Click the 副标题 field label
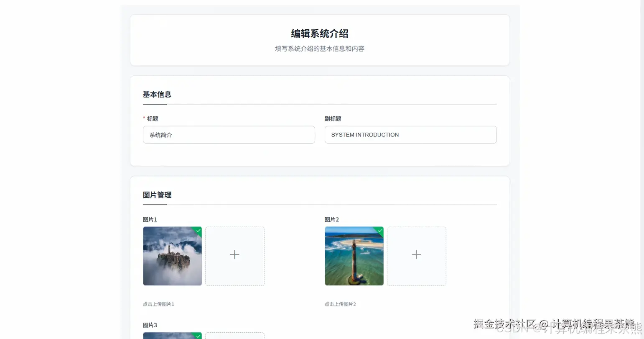Image resolution: width=644 pixels, height=339 pixels. 333,119
